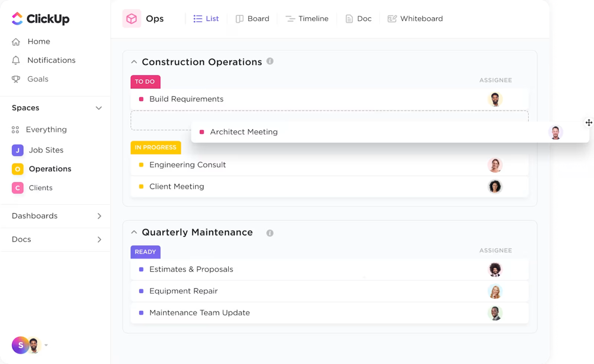Click the Everything grid icon in sidebar

15,130
